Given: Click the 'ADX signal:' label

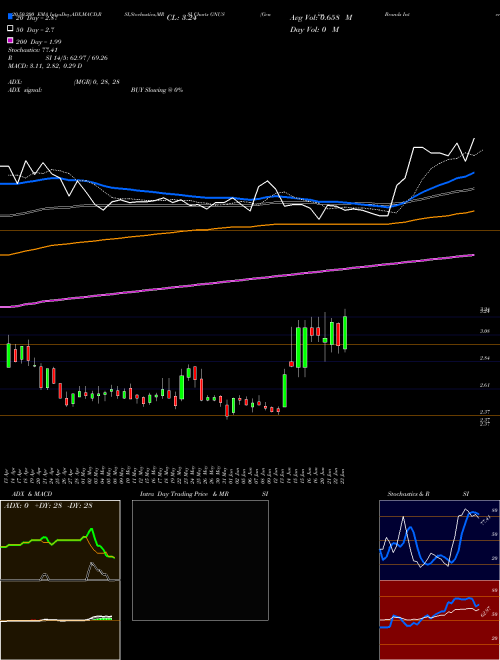Looking at the screenshot, I should pyautogui.click(x=25, y=90).
